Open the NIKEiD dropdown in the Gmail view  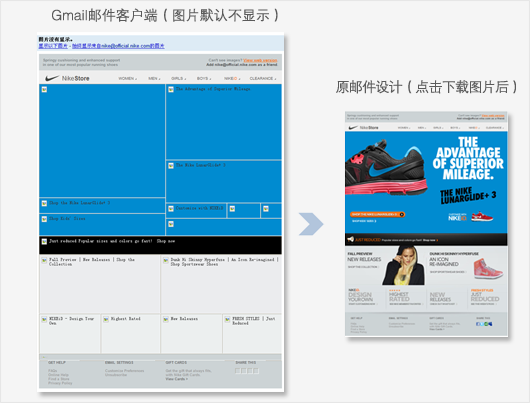[x=232, y=78]
